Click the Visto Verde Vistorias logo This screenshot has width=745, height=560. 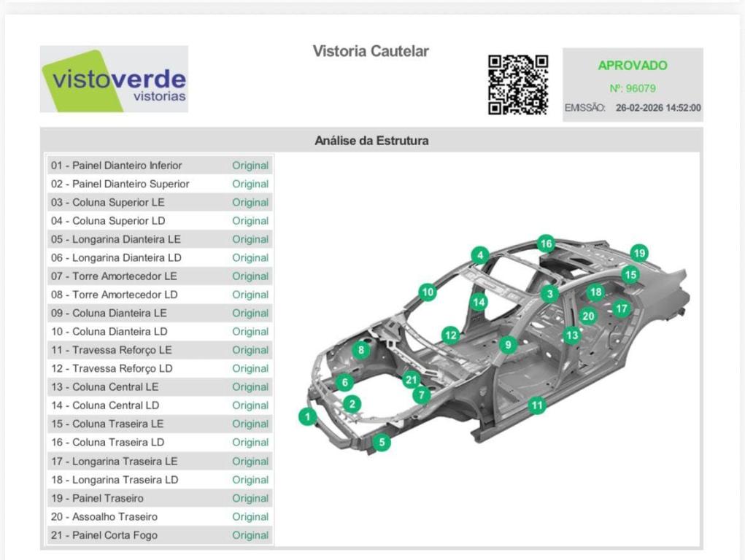114,79
